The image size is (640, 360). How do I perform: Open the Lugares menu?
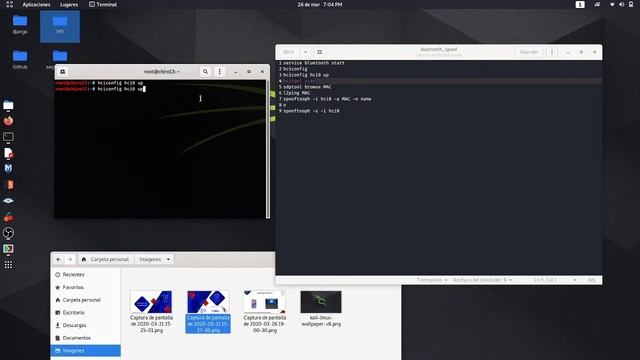pyautogui.click(x=69, y=4)
